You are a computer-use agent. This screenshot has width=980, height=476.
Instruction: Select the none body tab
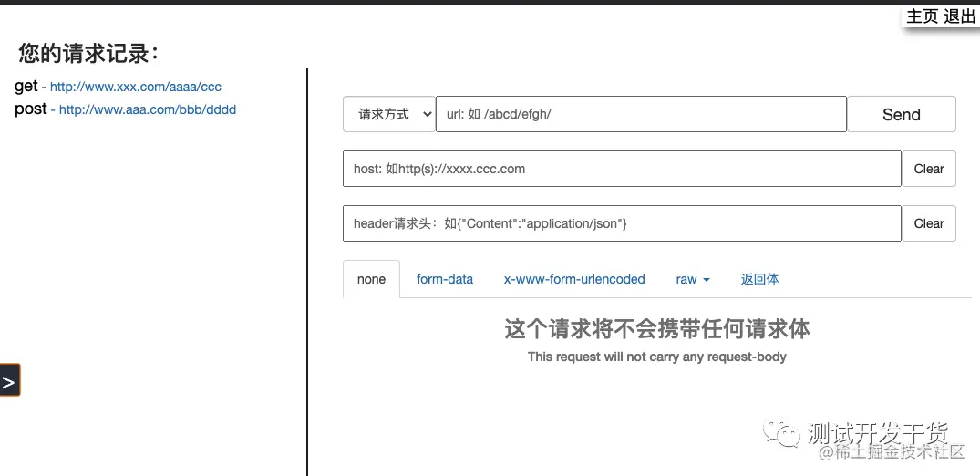click(371, 279)
